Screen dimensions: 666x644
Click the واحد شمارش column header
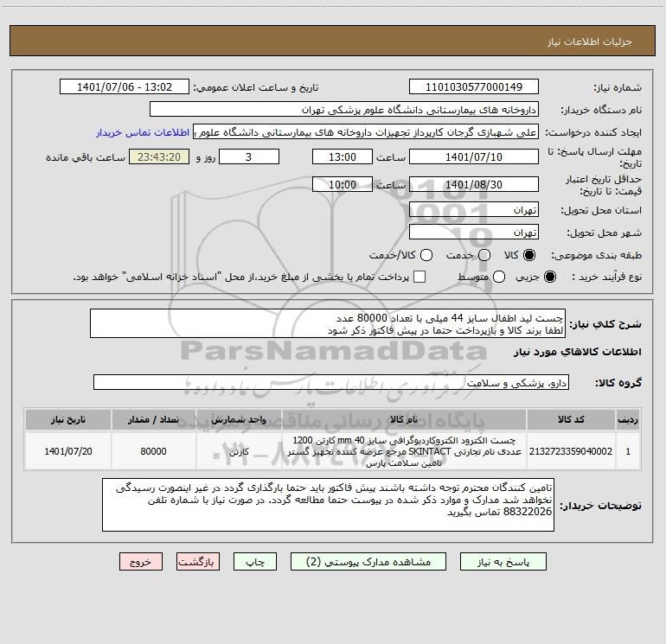coord(239,419)
